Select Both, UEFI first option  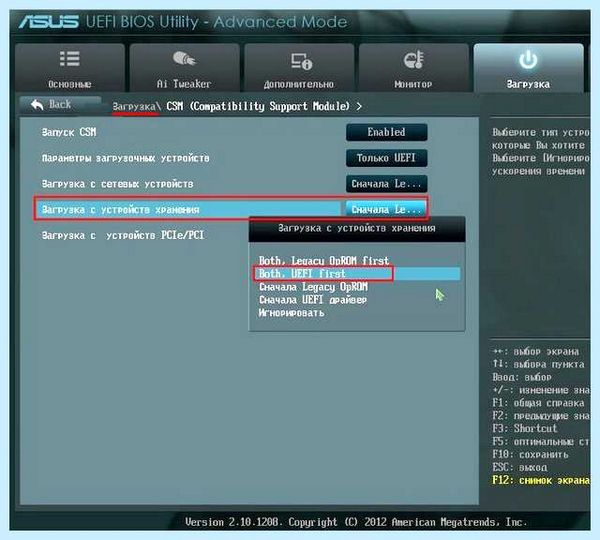point(302,274)
